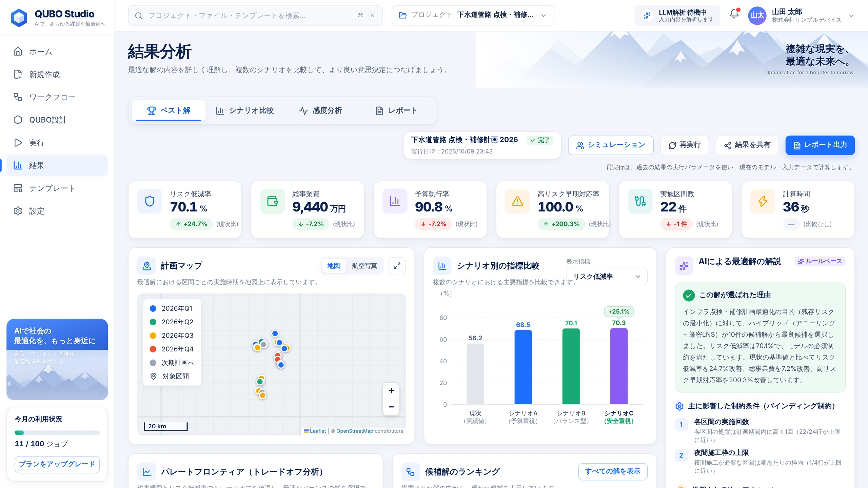Click the green check reason icon
The image size is (868, 488).
pos(689,295)
